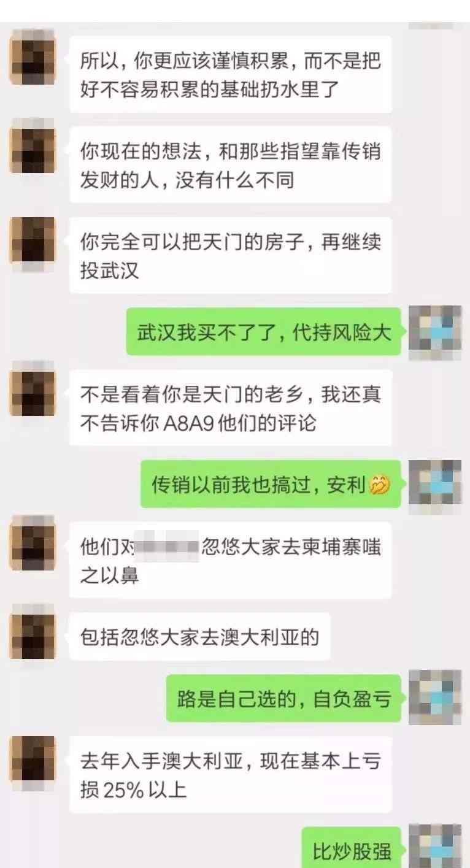The width and height of the screenshot is (470, 868).
Task: Tap the message about 柬埔寨嗤之以鼻
Action: 230,559
